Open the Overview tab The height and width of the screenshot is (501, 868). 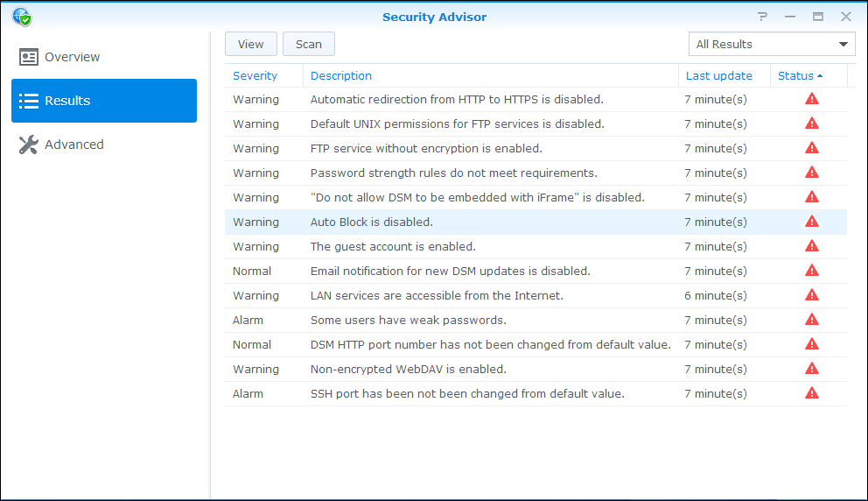coord(104,57)
